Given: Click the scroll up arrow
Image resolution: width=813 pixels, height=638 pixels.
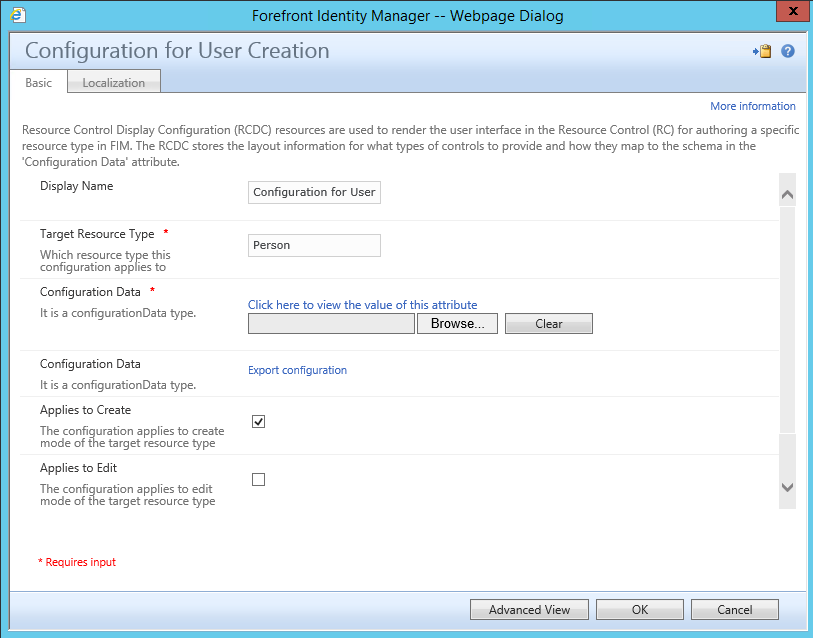Looking at the screenshot, I should 787,195.
